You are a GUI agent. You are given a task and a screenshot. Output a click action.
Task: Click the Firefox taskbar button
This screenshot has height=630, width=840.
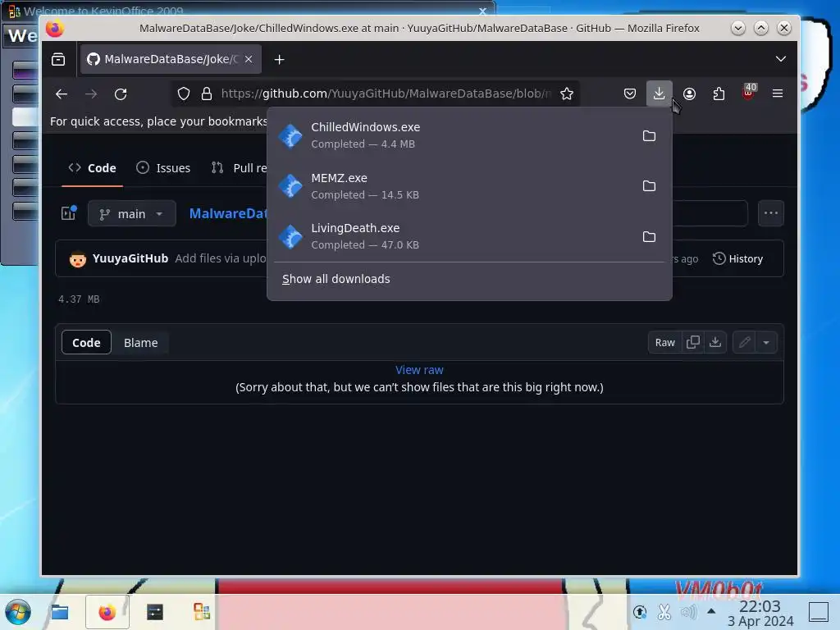point(107,612)
